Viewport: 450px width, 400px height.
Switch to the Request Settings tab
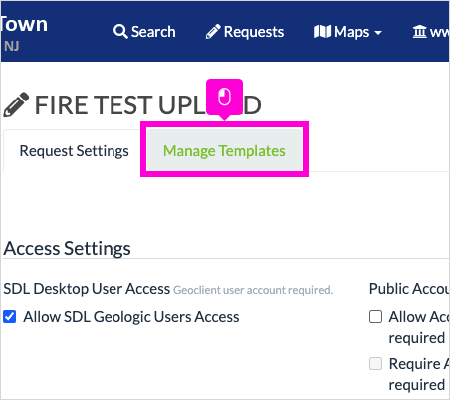74,151
